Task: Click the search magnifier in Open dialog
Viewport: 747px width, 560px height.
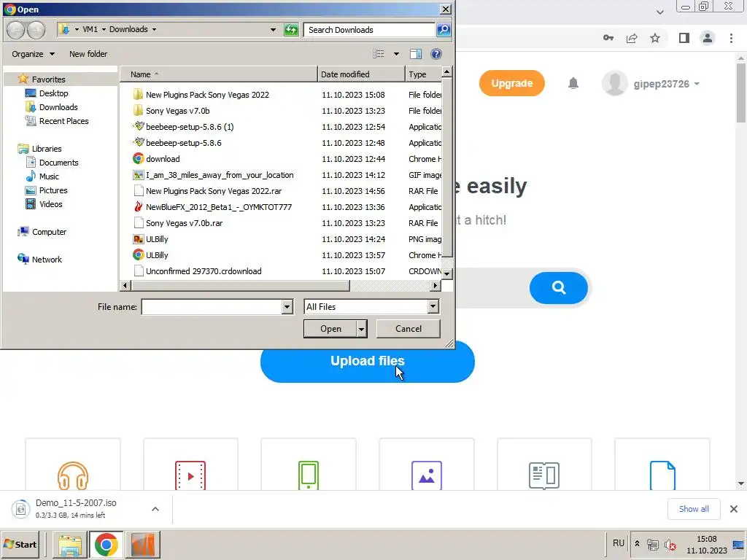Action: point(444,29)
